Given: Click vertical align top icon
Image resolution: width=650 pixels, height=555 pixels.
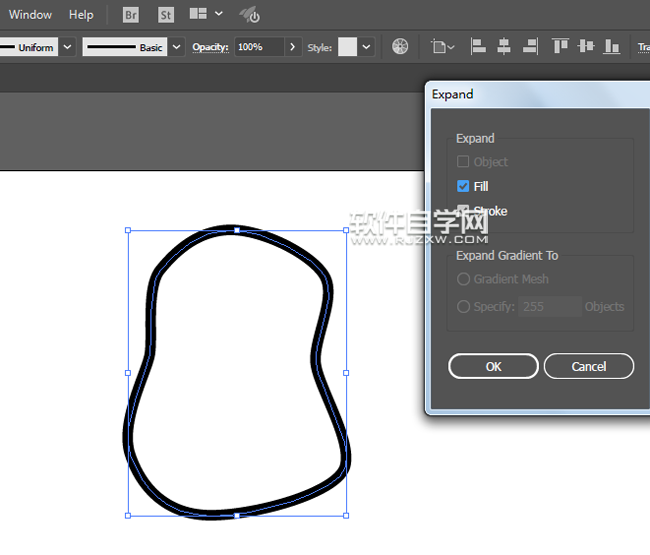Looking at the screenshot, I should point(560,47).
